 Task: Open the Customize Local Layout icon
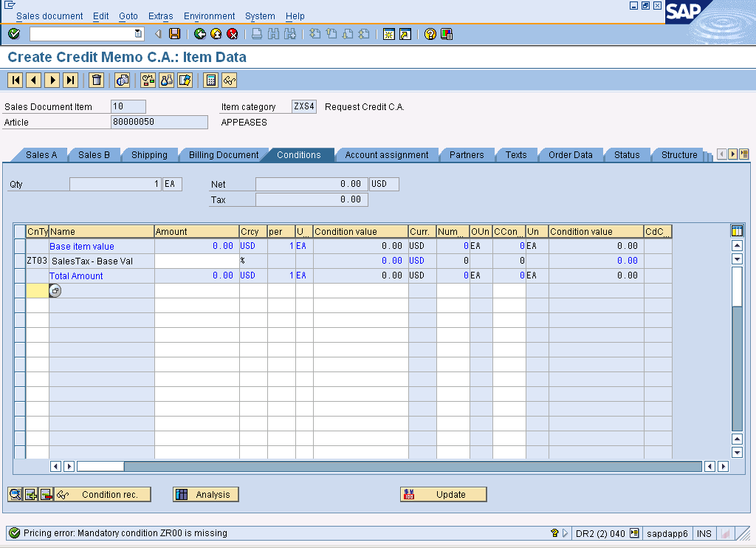[447, 34]
